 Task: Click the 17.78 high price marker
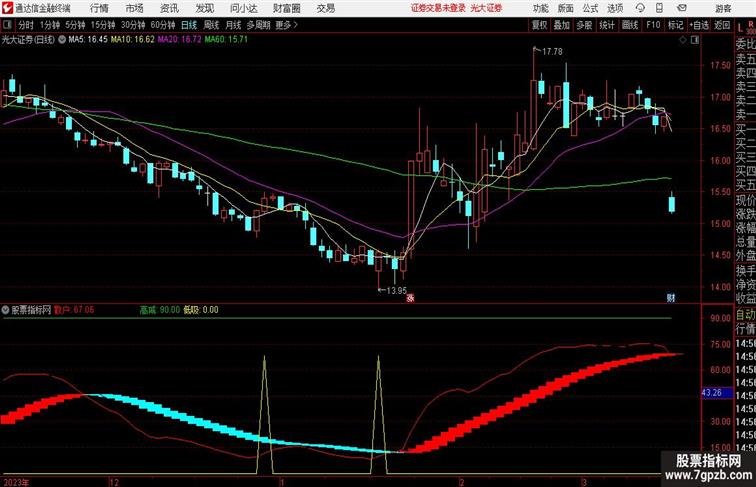click(x=552, y=51)
